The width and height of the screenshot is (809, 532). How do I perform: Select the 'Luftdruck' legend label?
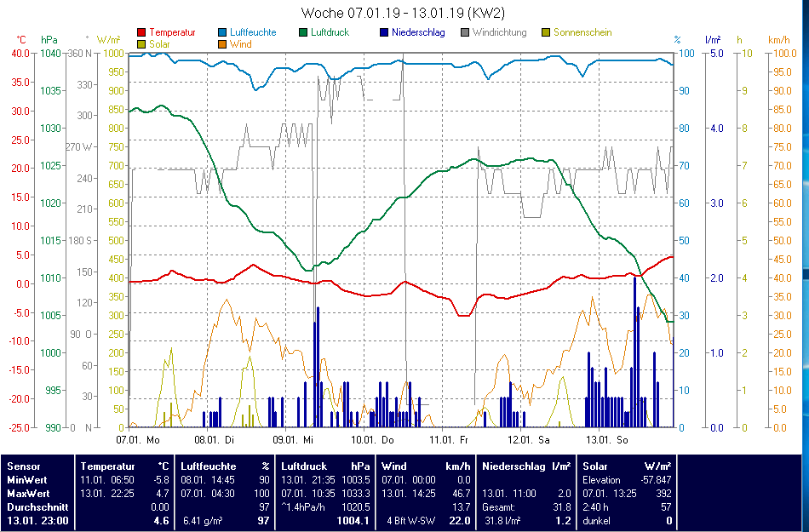coord(330,32)
